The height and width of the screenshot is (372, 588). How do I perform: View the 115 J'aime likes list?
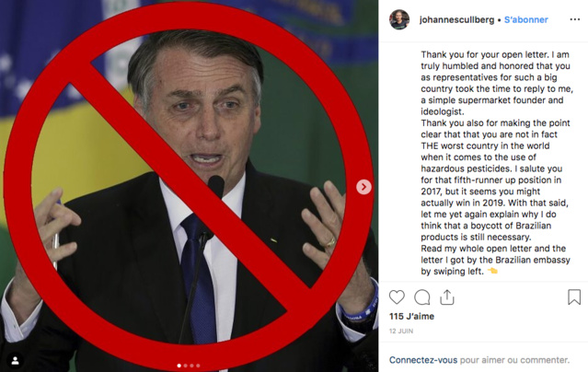point(411,317)
